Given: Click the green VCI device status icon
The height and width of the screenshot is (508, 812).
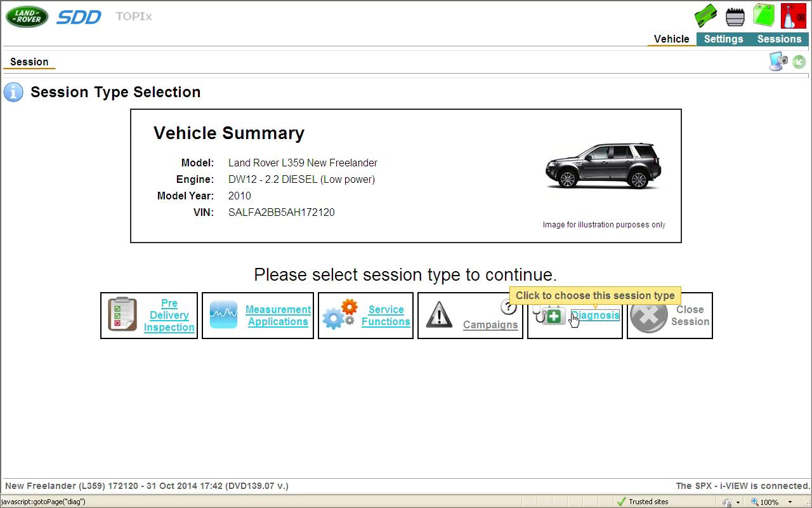Looking at the screenshot, I should [x=705, y=15].
